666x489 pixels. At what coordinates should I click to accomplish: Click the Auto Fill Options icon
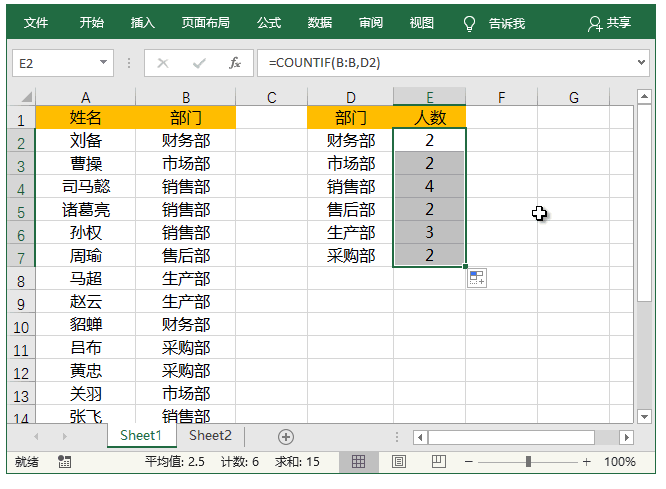(477, 278)
